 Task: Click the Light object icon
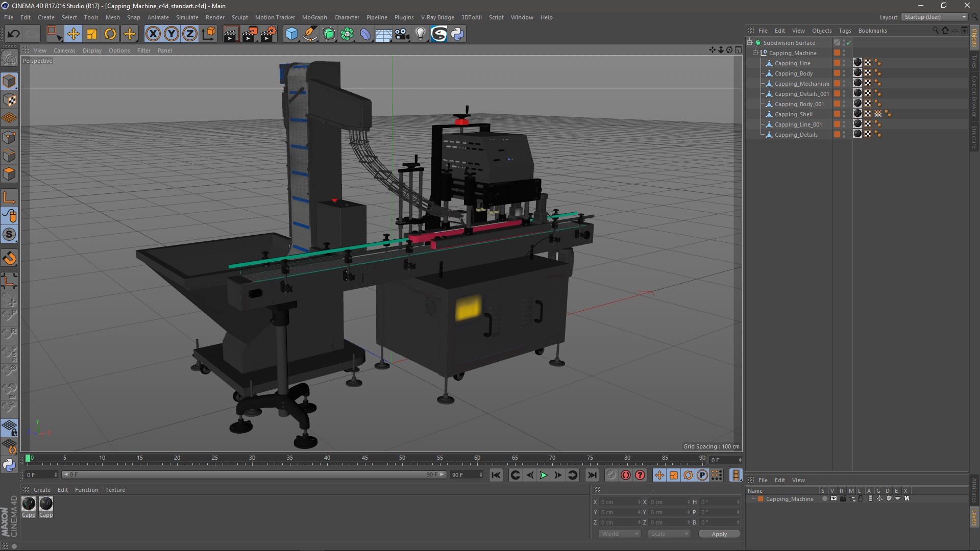pos(420,34)
